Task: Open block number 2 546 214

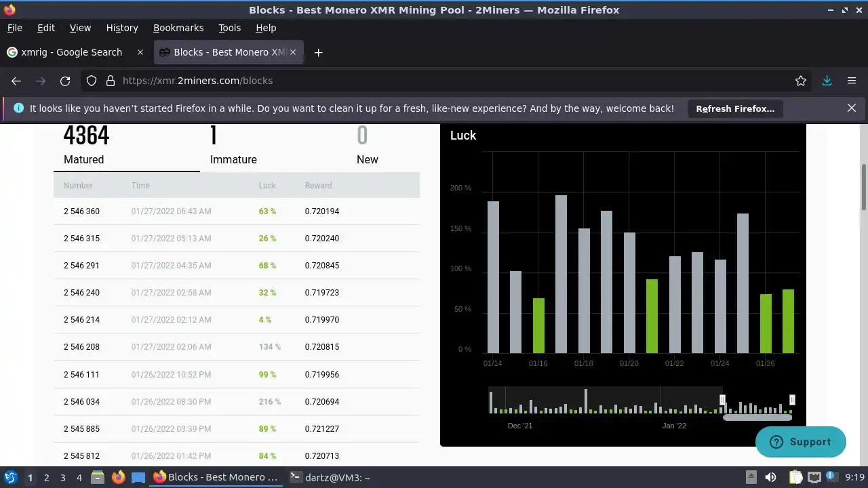Action: 81,320
